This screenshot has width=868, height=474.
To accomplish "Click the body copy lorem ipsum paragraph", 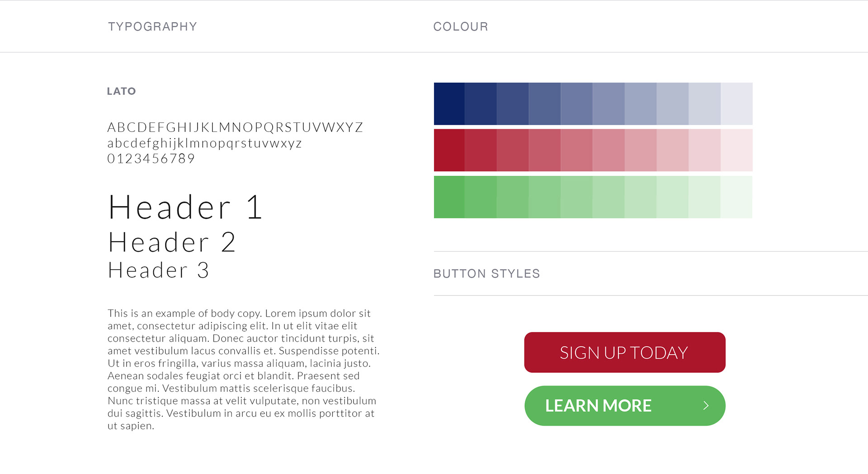I will 243,369.
